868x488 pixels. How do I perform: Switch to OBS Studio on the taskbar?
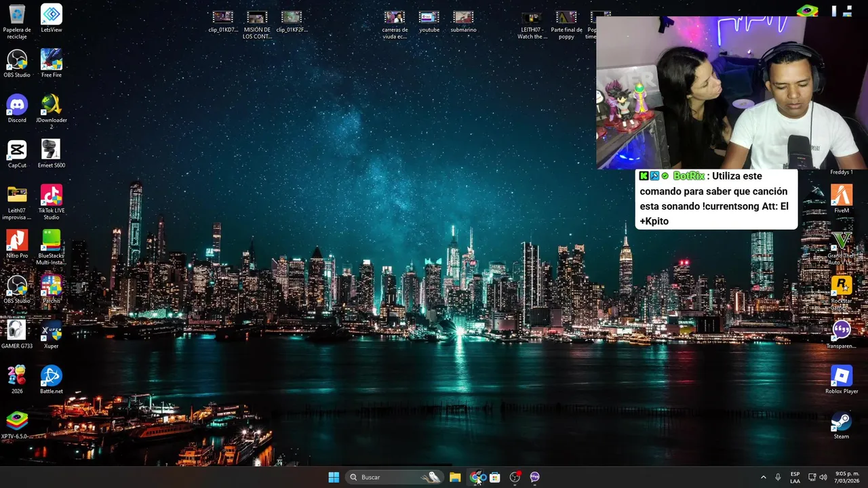point(515,477)
